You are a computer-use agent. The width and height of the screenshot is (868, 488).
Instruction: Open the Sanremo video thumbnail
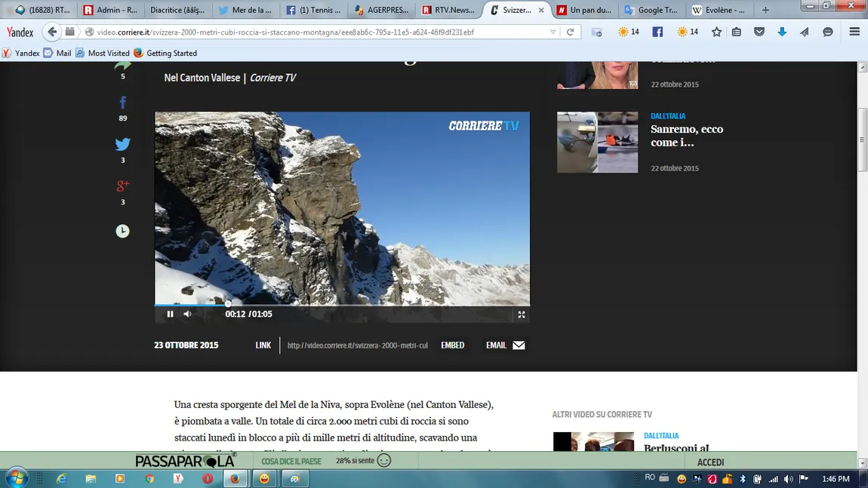pos(597,143)
